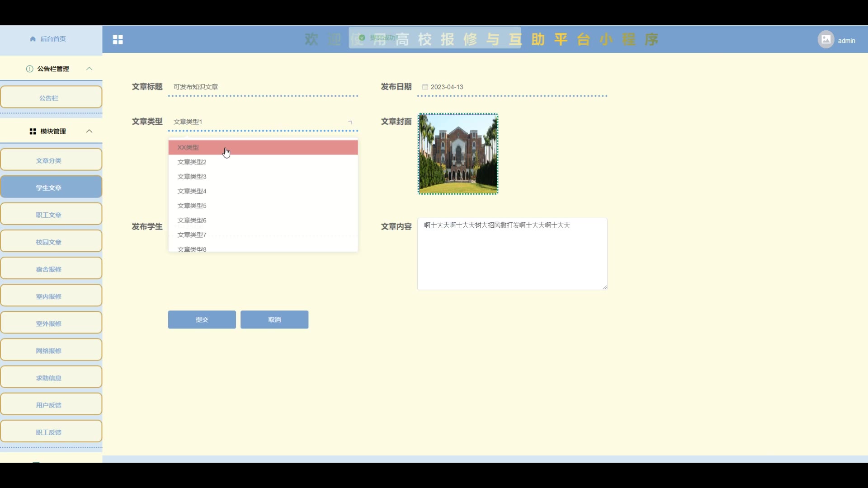
Task: Click the grid menu icon in header
Action: click(118, 40)
